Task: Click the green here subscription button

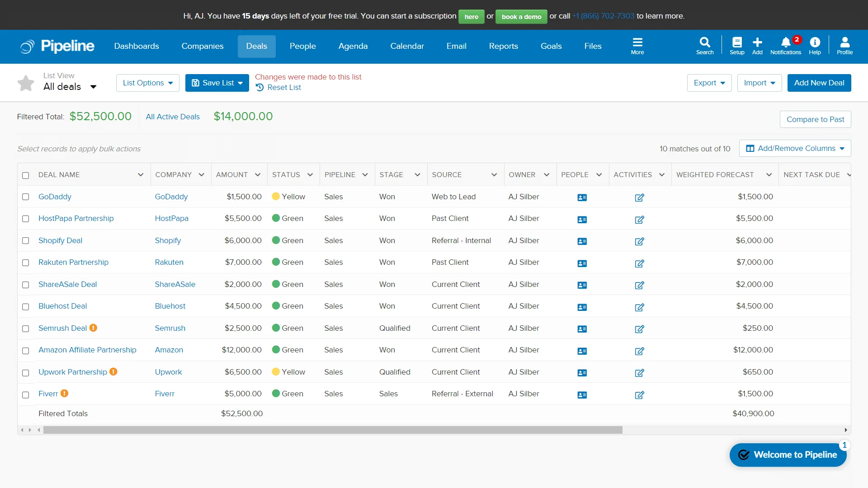Action: [x=471, y=17]
